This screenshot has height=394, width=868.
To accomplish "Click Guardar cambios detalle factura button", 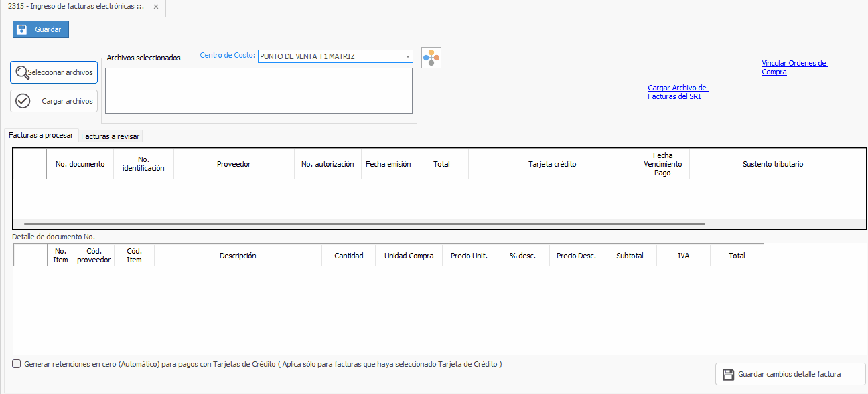I will tap(790, 374).
